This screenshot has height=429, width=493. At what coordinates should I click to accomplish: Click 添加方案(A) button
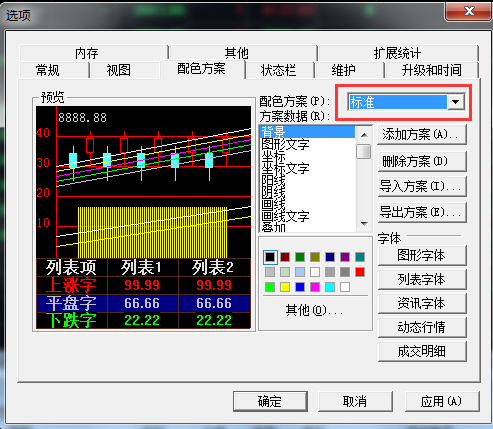(x=421, y=134)
